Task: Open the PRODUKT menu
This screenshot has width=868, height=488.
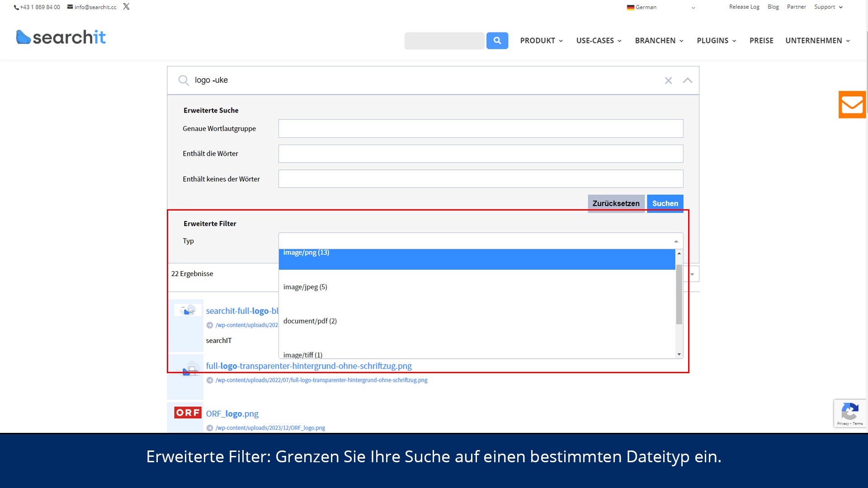Action: pyautogui.click(x=541, y=41)
